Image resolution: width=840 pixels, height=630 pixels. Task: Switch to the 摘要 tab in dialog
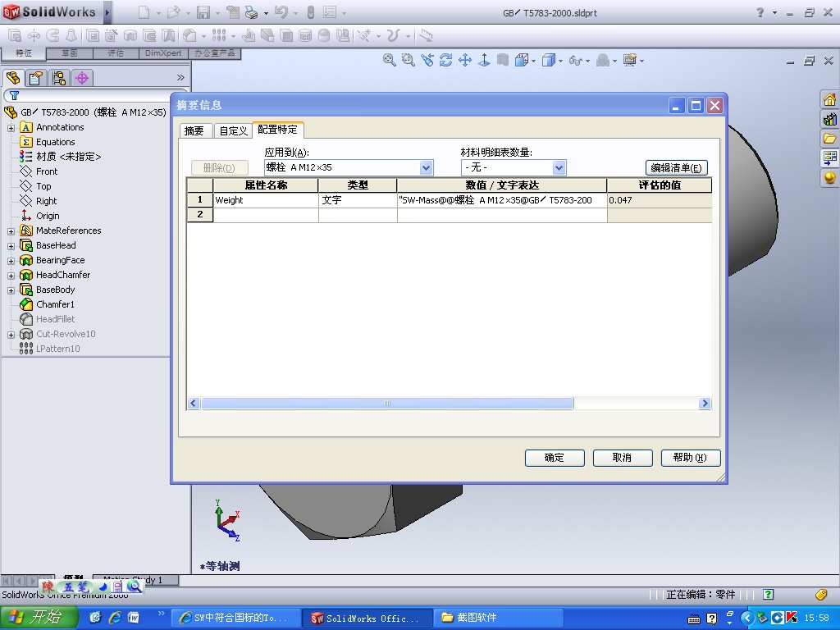coord(194,130)
